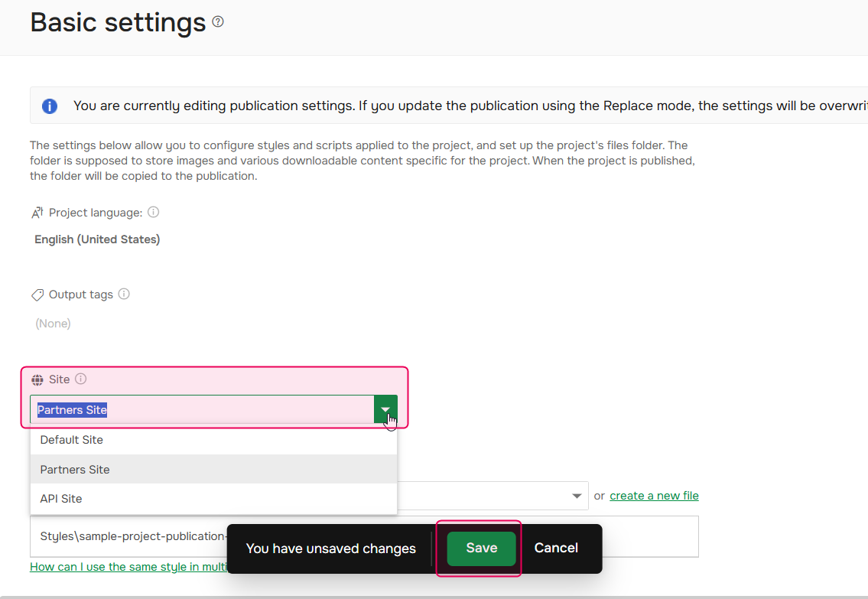Image resolution: width=868 pixels, height=599 pixels.
Task: Click the info icon beside Output tags
Action: tap(124, 294)
